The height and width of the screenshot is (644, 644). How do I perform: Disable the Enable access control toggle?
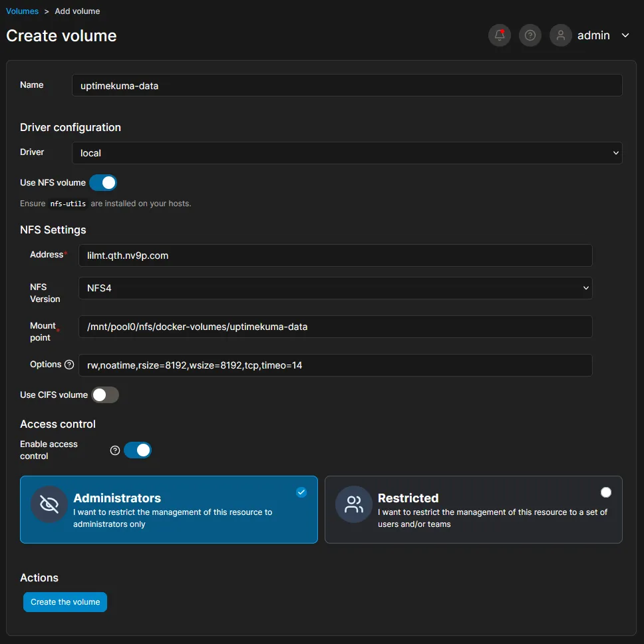138,450
